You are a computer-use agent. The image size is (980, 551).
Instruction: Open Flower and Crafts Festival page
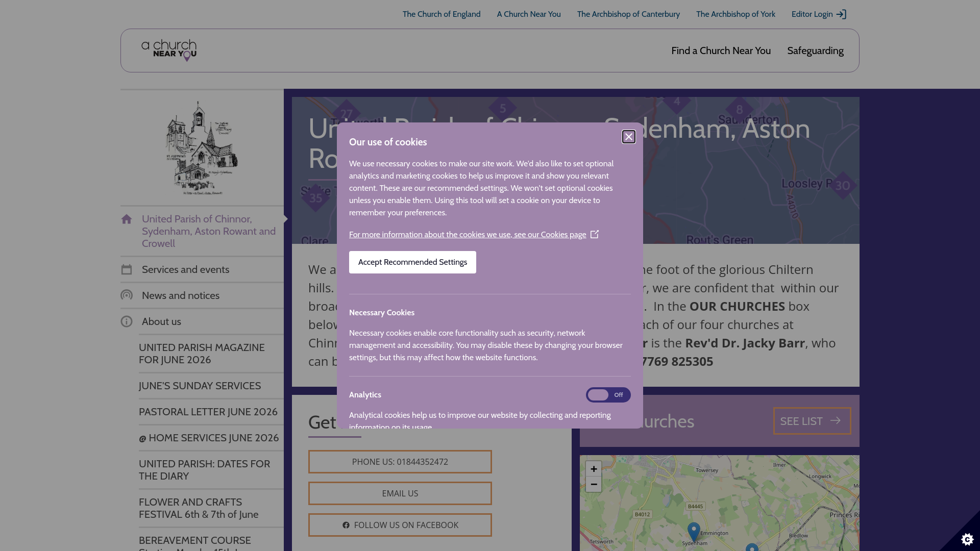199,508
